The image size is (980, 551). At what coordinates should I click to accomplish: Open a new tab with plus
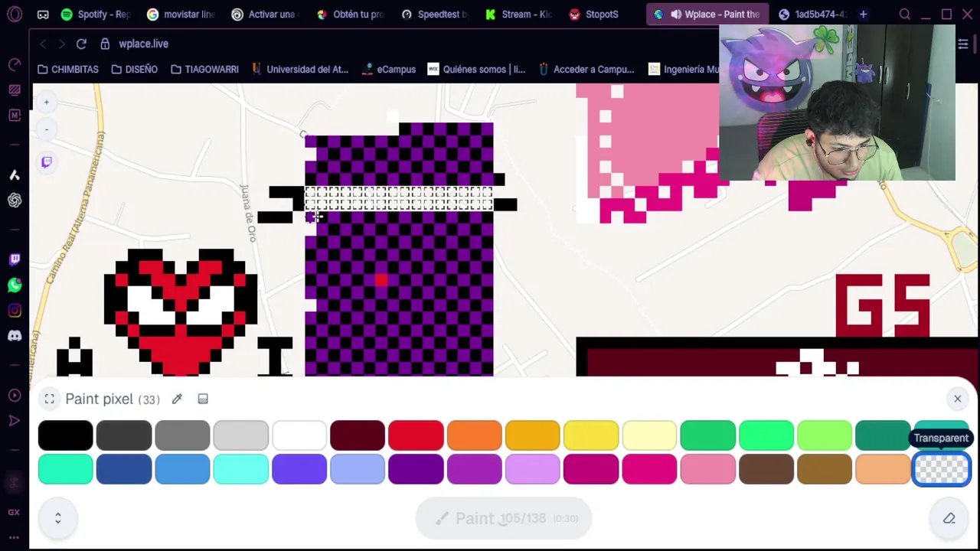863,14
